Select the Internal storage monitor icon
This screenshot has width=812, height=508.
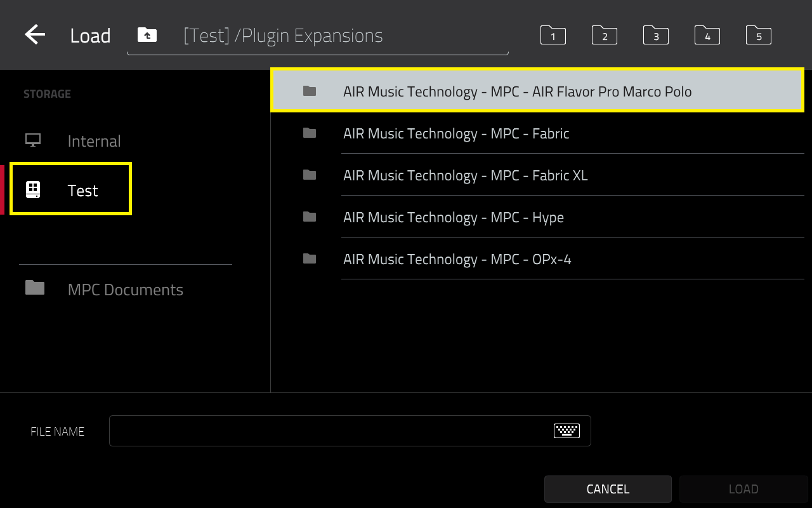coord(33,140)
